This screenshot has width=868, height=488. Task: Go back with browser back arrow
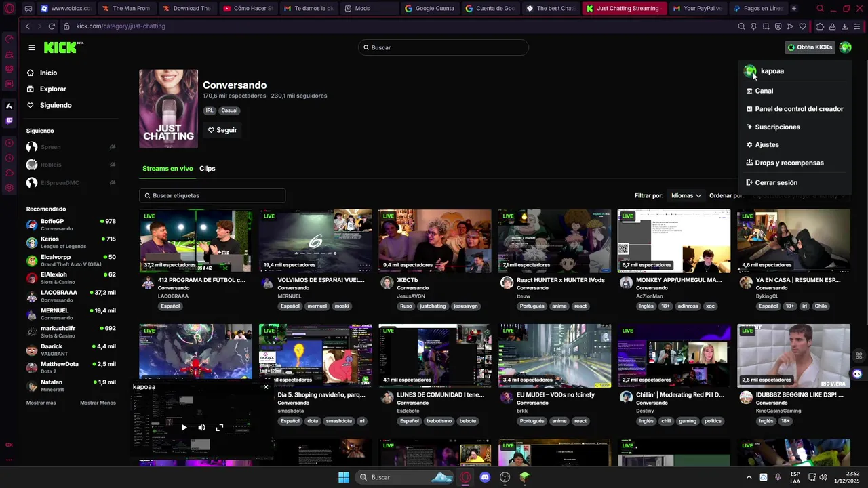pyautogui.click(x=27, y=26)
